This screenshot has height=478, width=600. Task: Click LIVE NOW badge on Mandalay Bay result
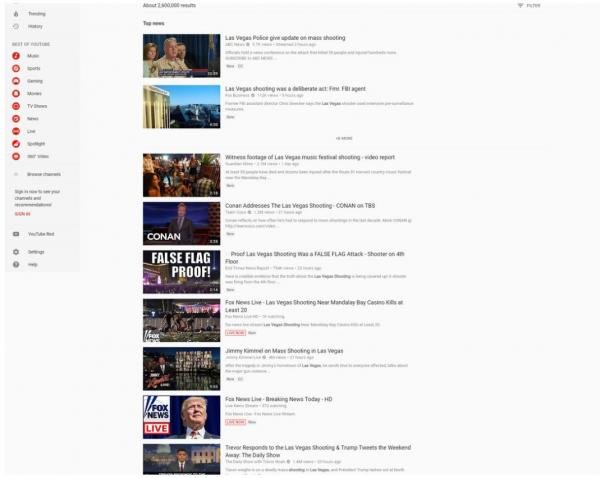point(235,333)
